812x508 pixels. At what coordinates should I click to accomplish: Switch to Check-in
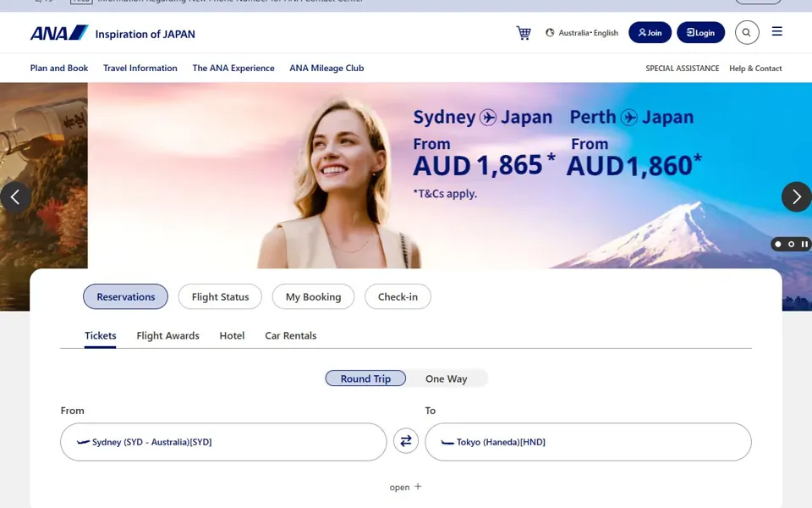click(x=398, y=296)
